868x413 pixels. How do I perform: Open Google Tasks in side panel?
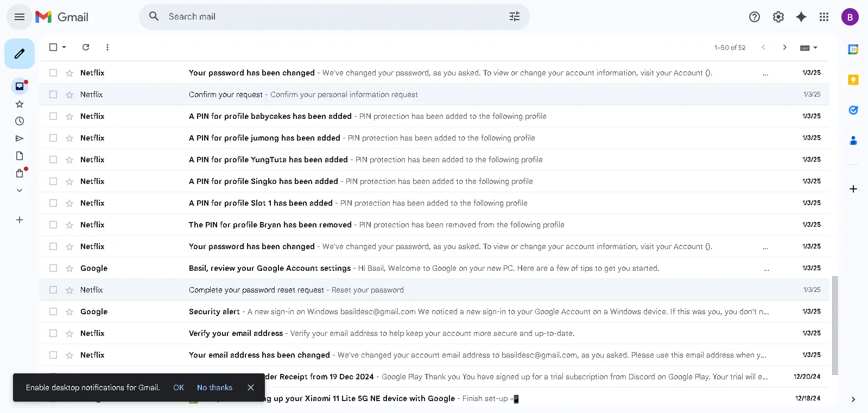[x=853, y=110]
